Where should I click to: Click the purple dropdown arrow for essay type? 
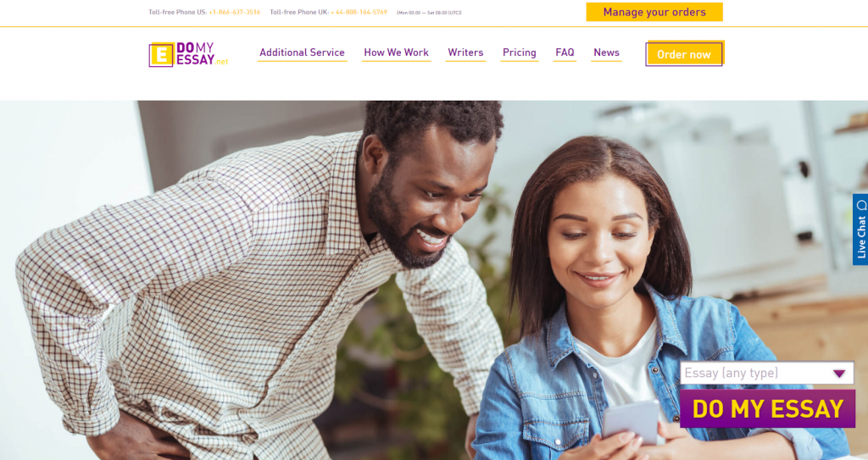pos(839,374)
